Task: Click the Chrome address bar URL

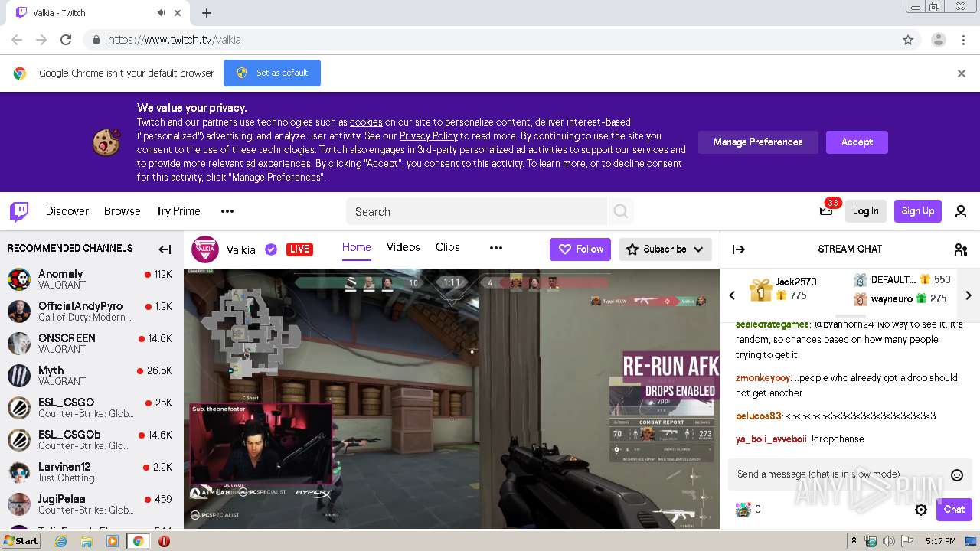Action: click(x=175, y=40)
